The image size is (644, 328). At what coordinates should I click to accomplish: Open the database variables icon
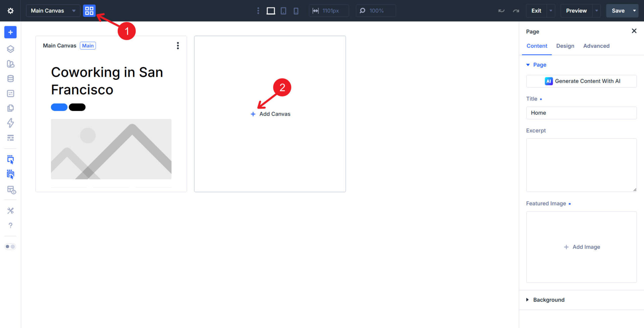pos(10,78)
